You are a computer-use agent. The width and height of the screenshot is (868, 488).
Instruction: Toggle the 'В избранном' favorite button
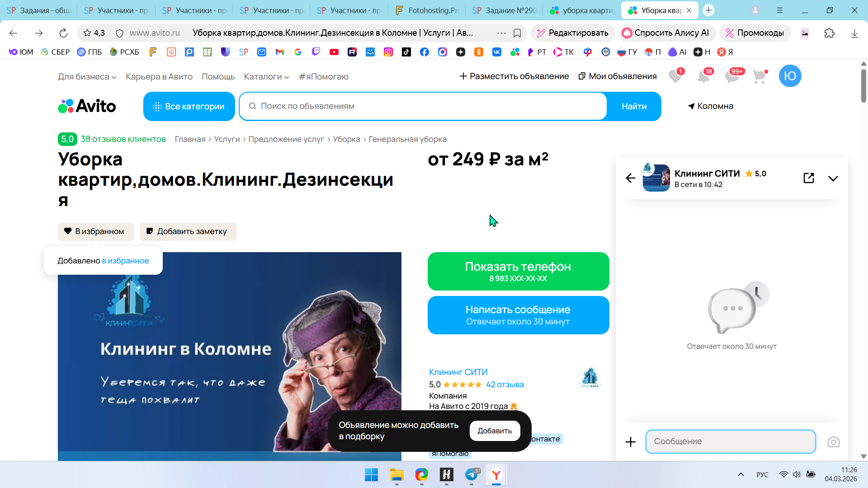[x=96, y=231]
